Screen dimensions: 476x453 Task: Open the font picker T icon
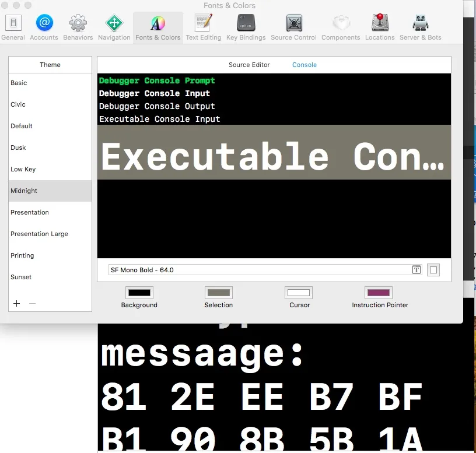[416, 270]
